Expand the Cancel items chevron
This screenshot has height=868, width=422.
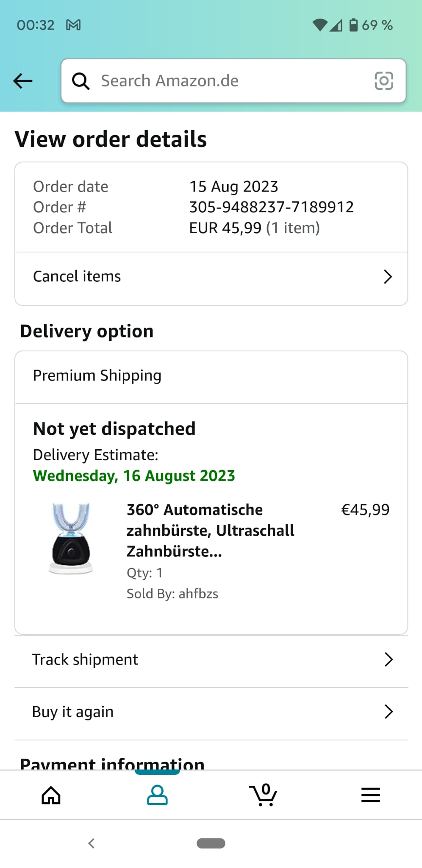click(x=388, y=277)
